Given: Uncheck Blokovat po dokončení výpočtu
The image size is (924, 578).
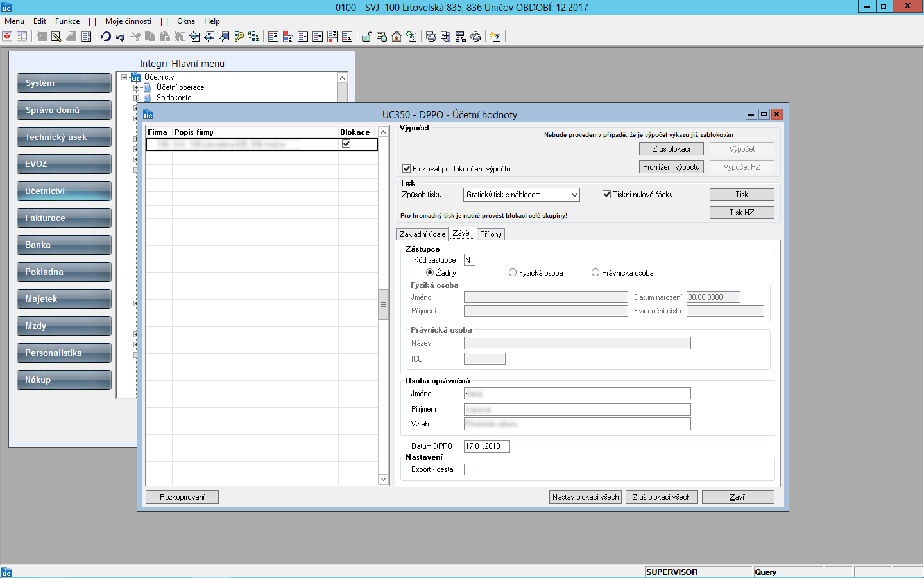Looking at the screenshot, I should pos(406,169).
